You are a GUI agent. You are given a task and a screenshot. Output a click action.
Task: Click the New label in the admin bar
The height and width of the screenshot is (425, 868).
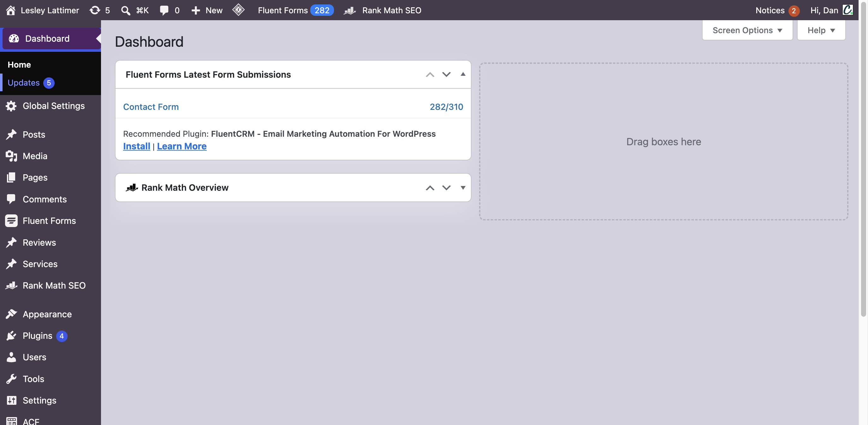click(214, 10)
